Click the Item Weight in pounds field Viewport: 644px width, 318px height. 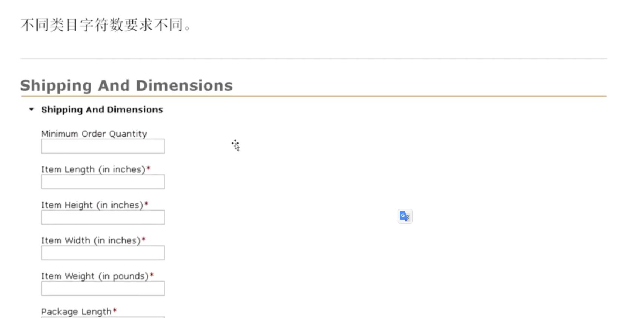click(x=103, y=288)
